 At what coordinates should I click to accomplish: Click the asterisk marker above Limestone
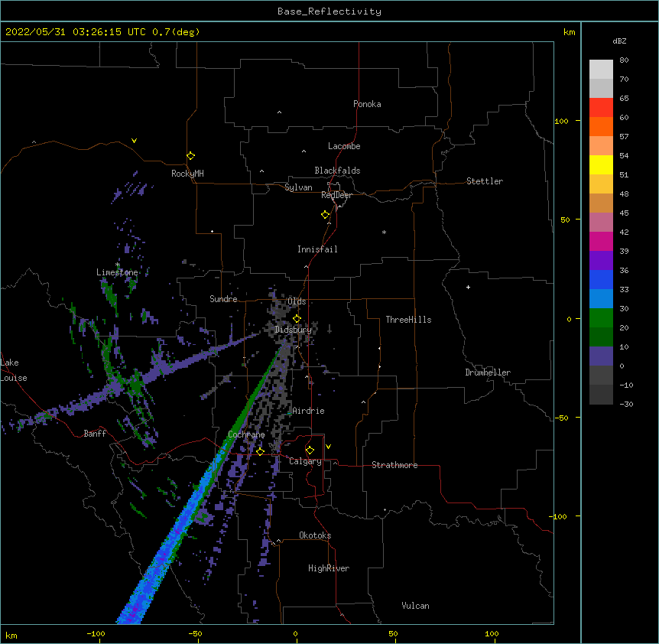[x=118, y=265]
